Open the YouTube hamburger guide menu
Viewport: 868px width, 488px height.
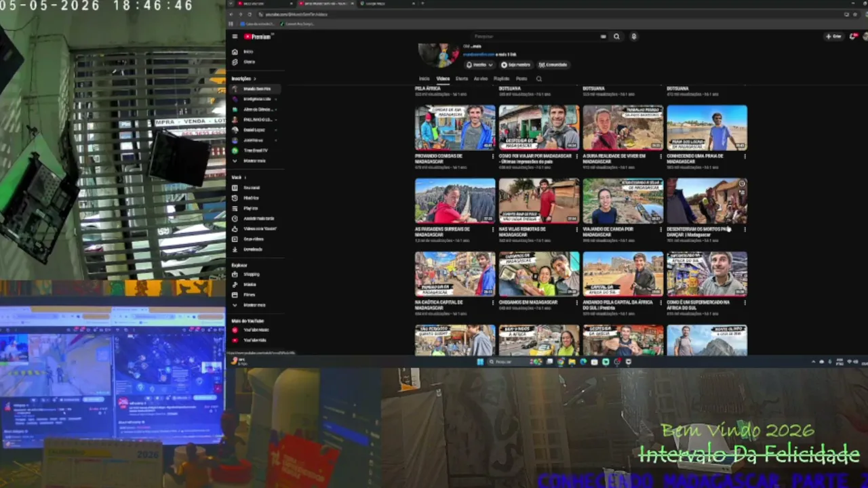pyautogui.click(x=235, y=37)
